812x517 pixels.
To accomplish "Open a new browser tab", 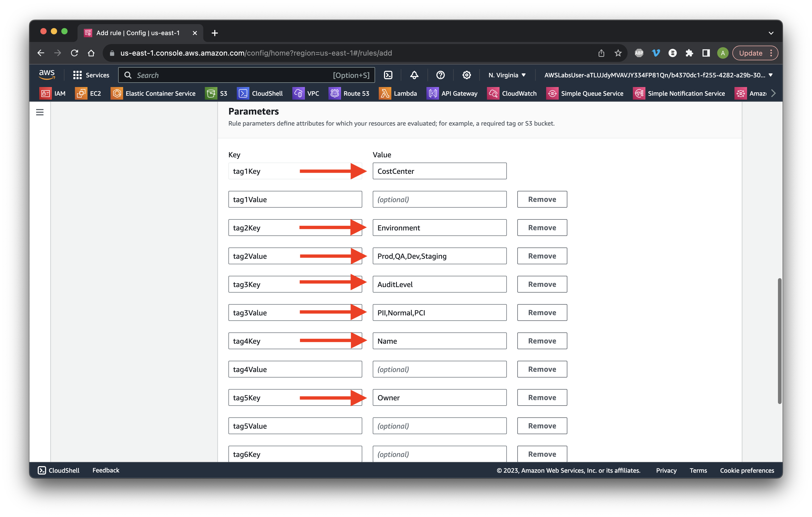I will [215, 33].
